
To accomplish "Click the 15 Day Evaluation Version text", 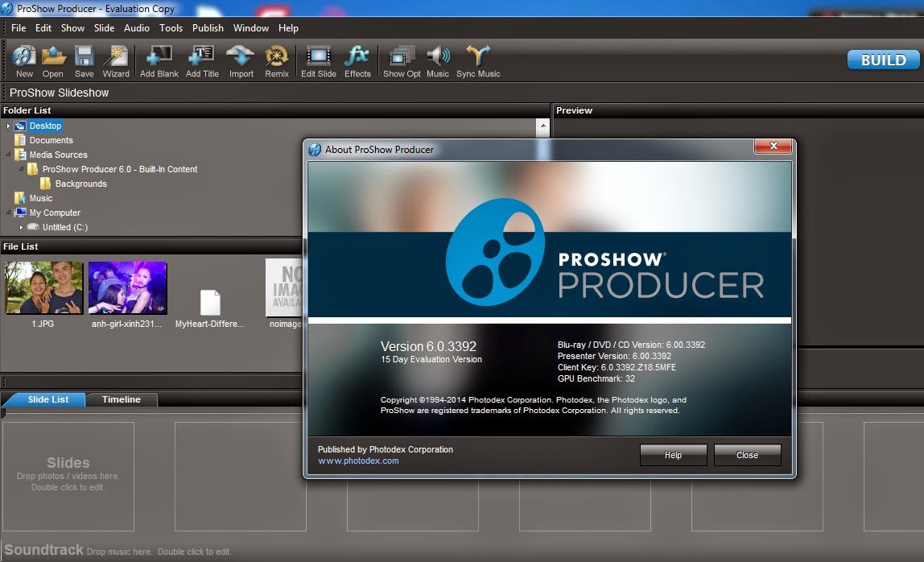I will [431, 359].
